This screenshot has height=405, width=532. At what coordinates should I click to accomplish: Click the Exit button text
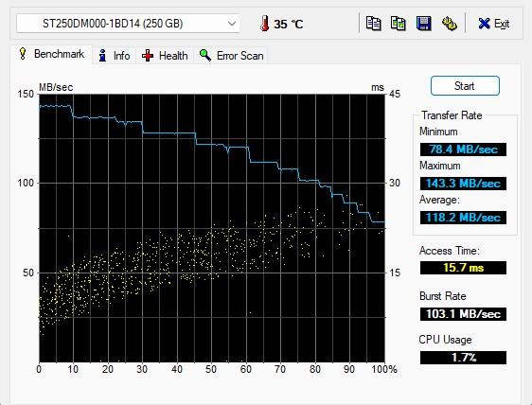point(502,24)
